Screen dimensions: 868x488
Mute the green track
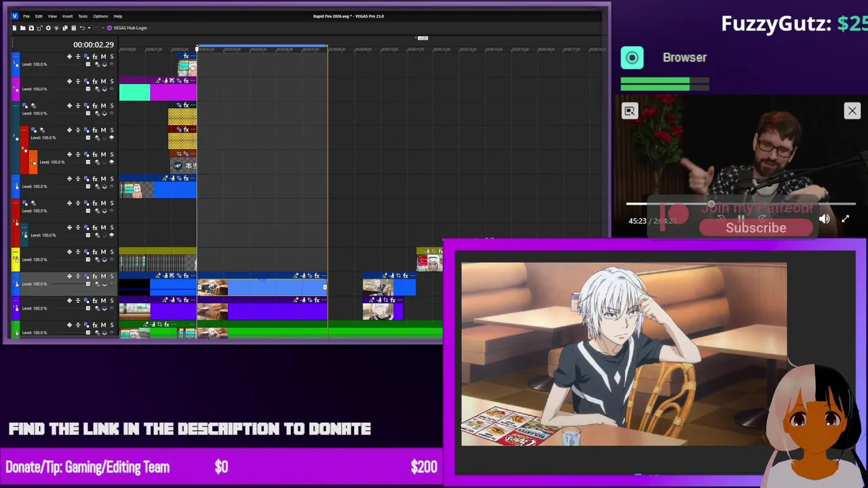pos(103,325)
